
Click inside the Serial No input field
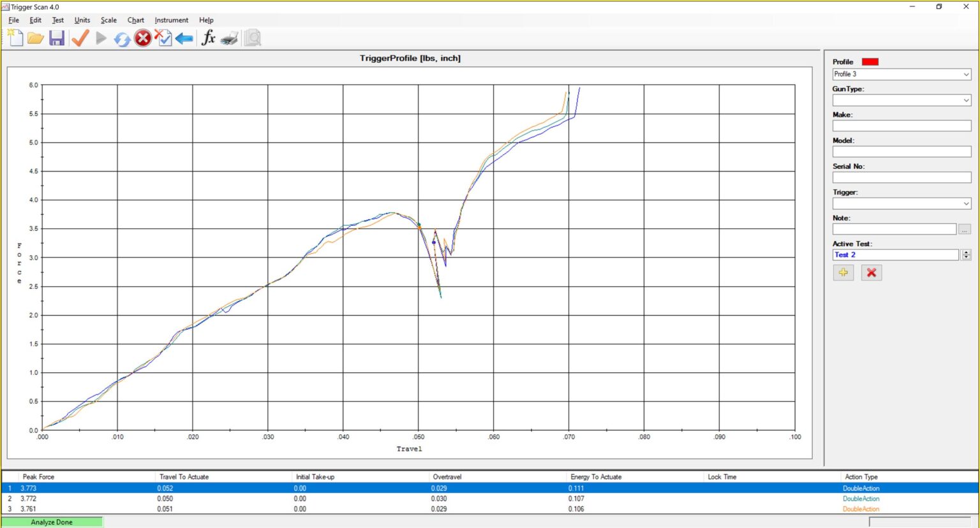901,177
